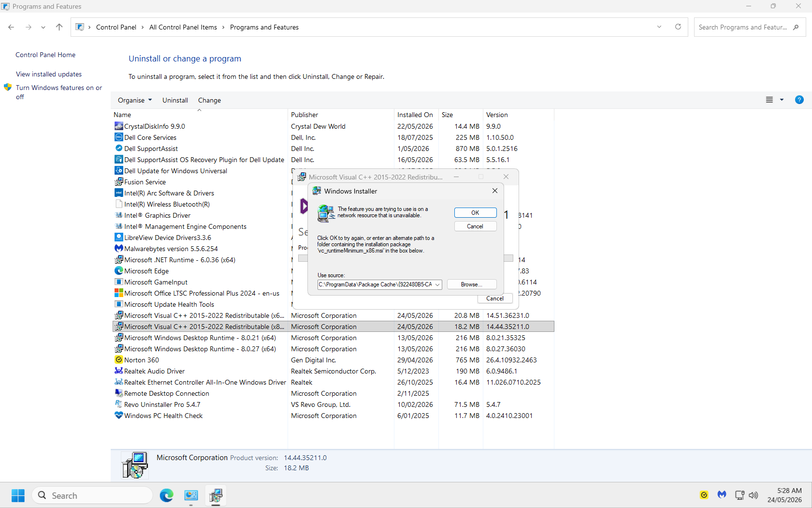Click the Fusion Service installer icon

[x=119, y=181]
